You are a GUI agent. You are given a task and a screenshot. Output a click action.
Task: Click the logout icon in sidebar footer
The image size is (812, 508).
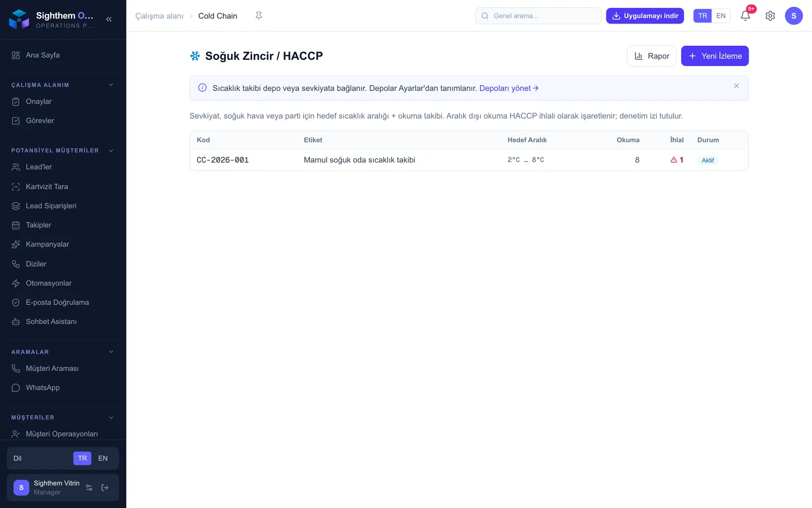(x=105, y=488)
